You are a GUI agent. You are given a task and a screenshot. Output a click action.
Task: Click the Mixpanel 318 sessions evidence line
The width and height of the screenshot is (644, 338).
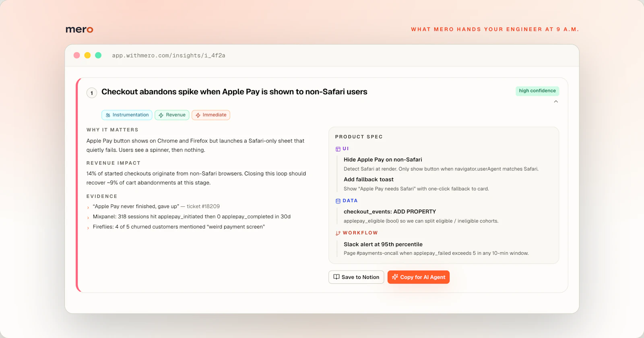pyautogui.click(x=192, y=216)
